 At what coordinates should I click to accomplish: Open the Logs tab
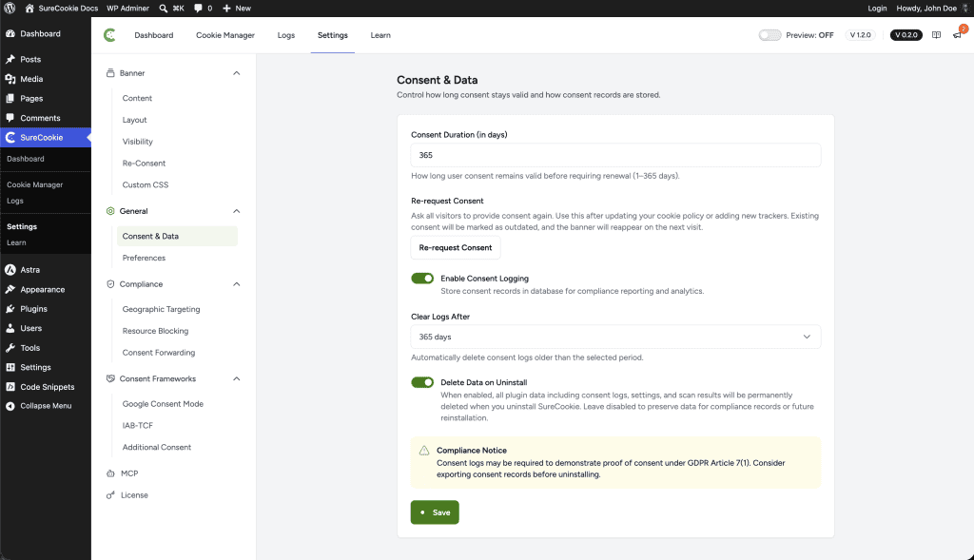coord(285,35)
